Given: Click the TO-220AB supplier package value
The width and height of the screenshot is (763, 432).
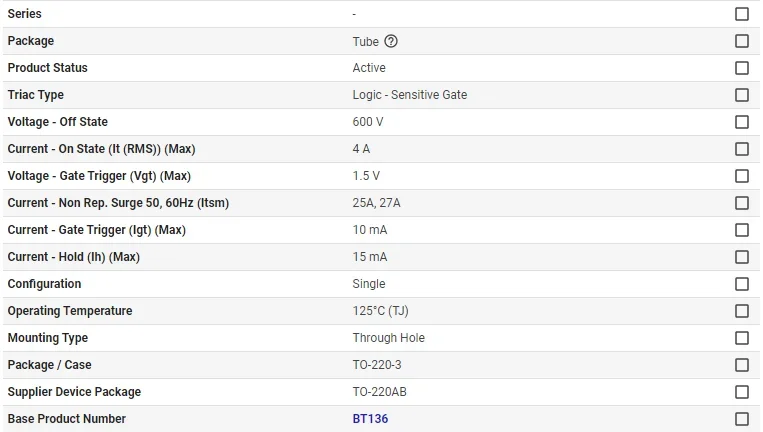Looking at the screenshot, I should click(x=379, y=392).
